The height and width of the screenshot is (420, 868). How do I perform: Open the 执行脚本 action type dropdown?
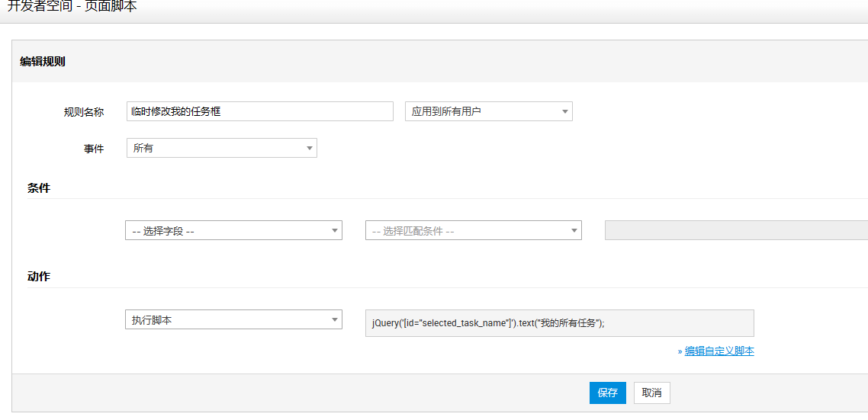(x=233, y=320)
